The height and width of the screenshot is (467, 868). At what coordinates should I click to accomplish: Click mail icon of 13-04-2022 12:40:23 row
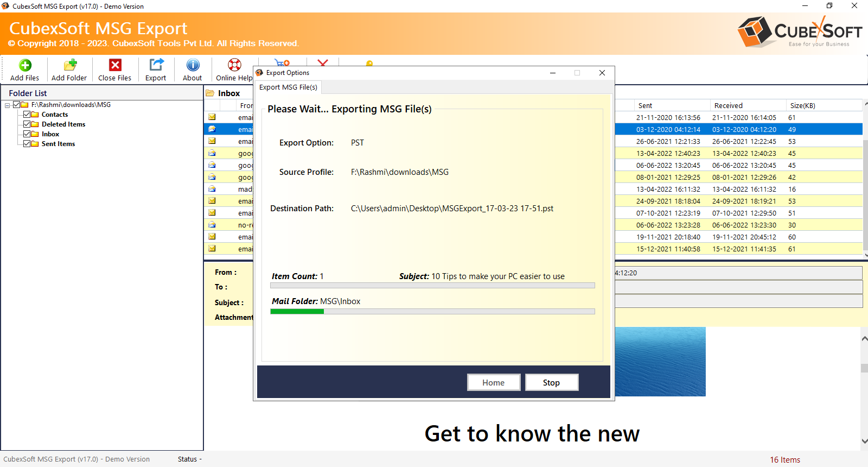click(x=212, y=153)
